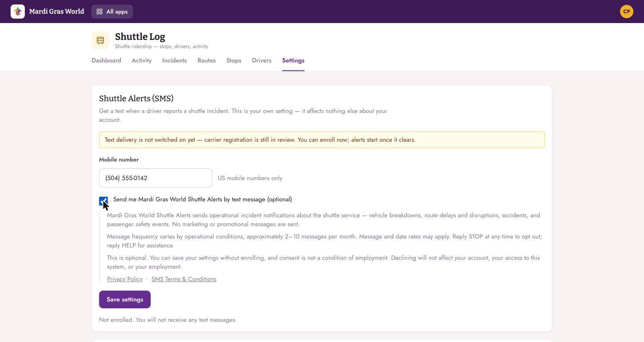Open the All apps grid menu
This screenshot has width=644, height=342.
[x=112, y=12]
